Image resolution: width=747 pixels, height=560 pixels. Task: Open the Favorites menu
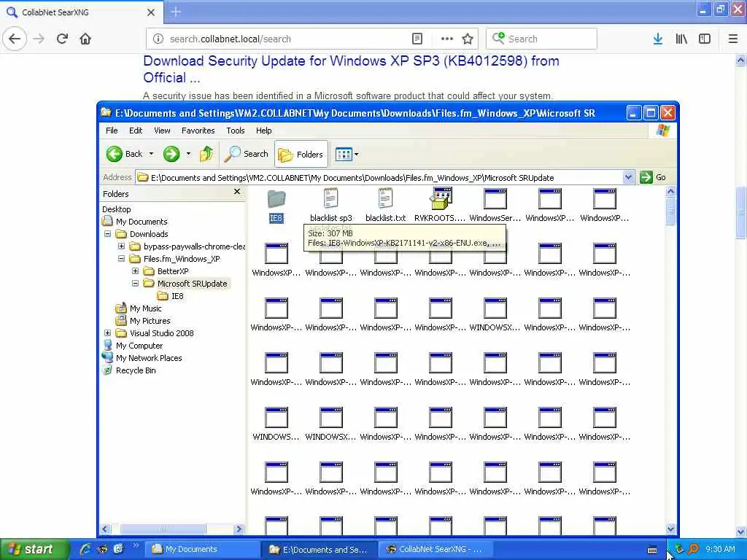tap(198, 131)
